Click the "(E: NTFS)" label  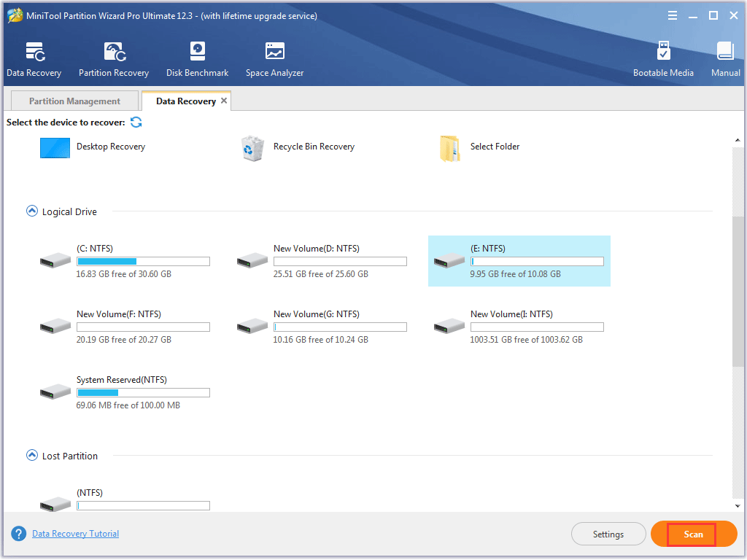488,248
